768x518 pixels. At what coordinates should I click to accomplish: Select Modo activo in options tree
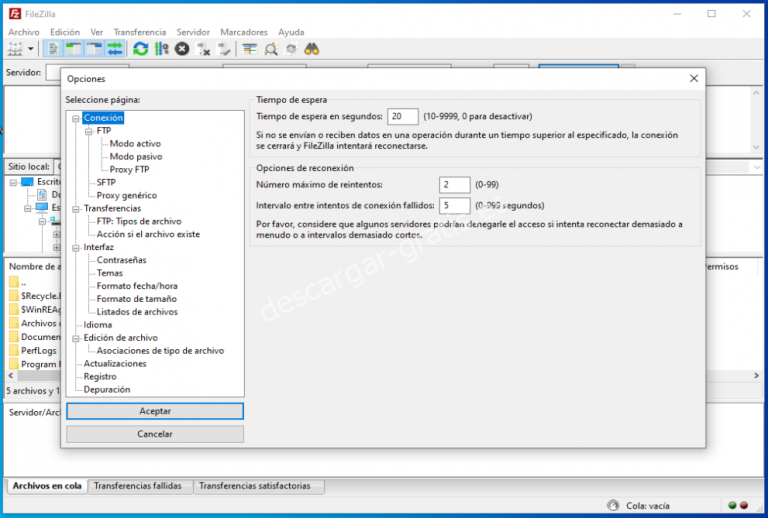(135, 143)
